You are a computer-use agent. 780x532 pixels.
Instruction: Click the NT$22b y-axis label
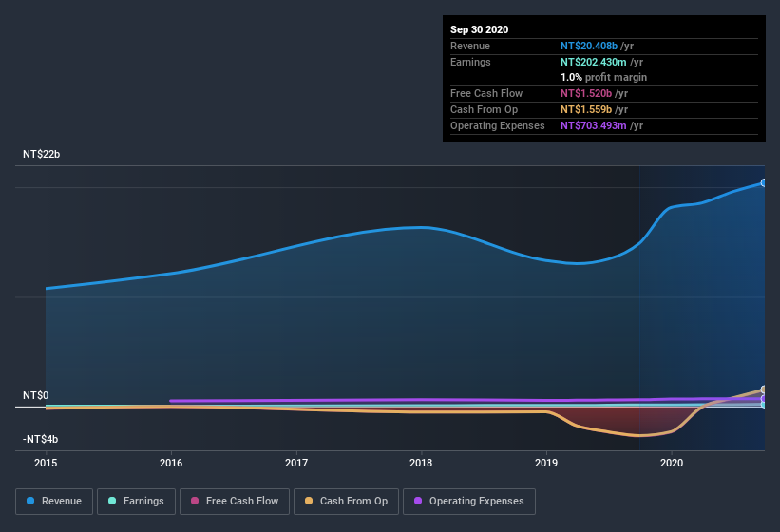(x=41, y=154)
